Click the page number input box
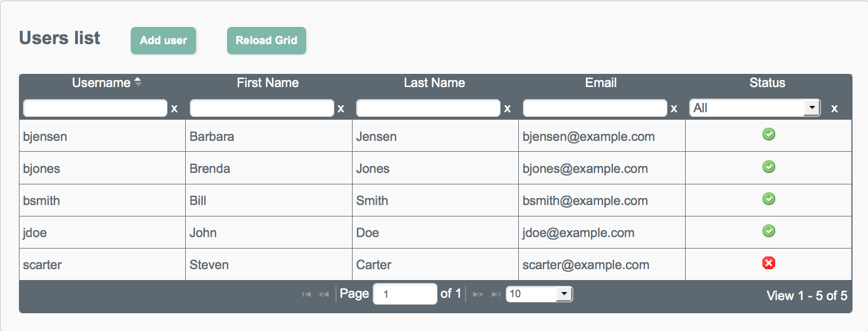The image size is (868, 331). pyautogui.click(x=405, y=294)
